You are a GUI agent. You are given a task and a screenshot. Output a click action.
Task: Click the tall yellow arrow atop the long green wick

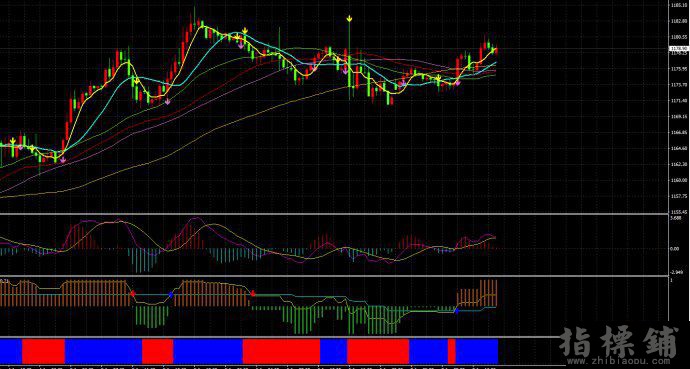(x=349, y=18)
